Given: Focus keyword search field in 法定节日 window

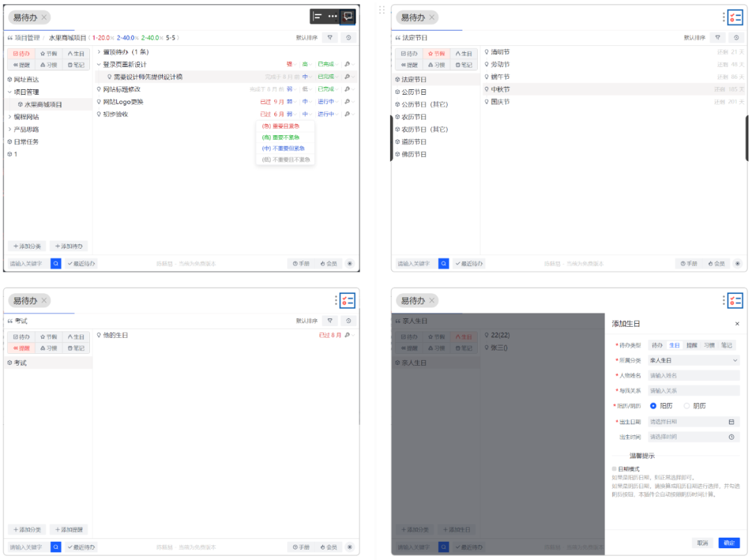Looking at the screenshot, I should coord(416,263).
